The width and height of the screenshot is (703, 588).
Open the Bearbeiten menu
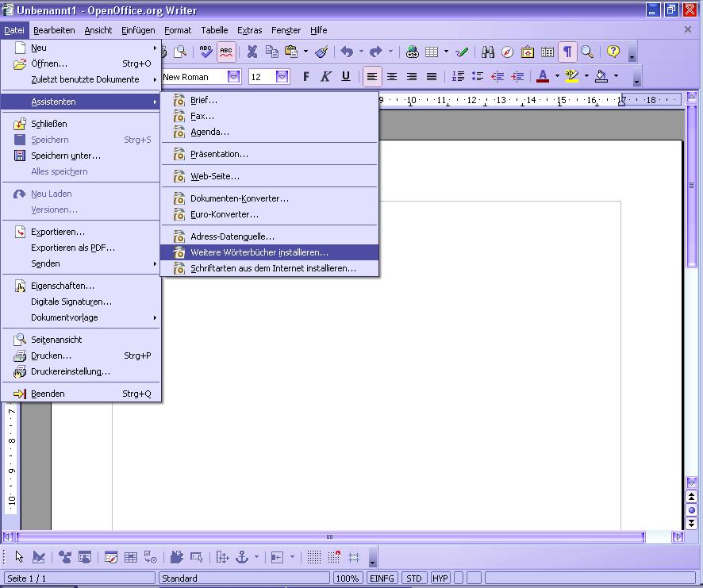pyautogui.click(x=54, y=30)
